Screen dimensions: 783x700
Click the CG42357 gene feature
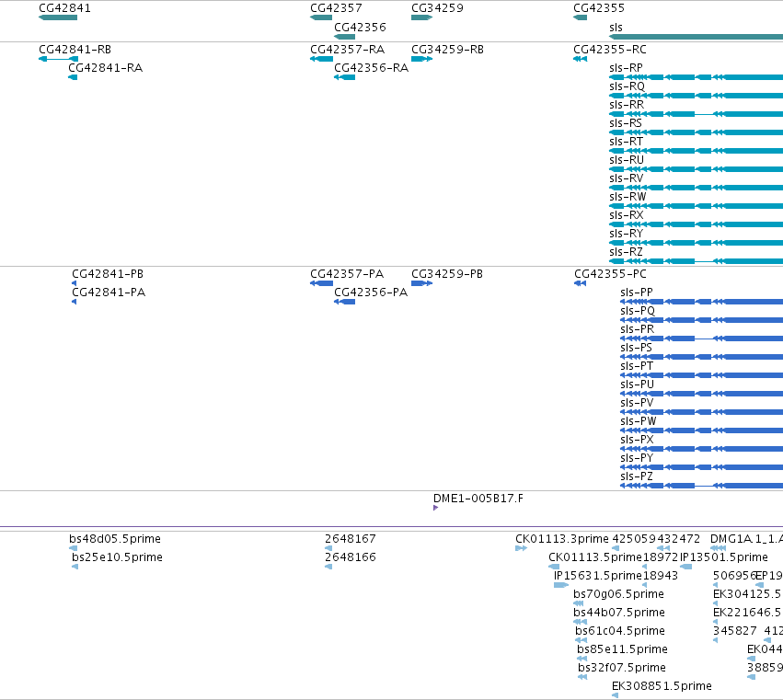321,17
